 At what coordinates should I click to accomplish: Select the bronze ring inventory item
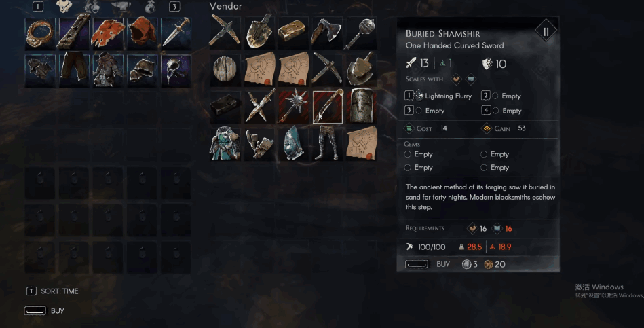[x=40, y=33]
